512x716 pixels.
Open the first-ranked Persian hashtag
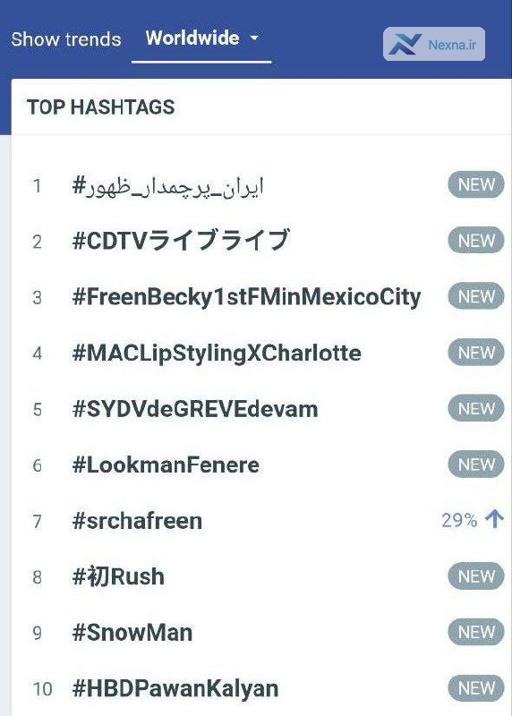click(168, 186)
